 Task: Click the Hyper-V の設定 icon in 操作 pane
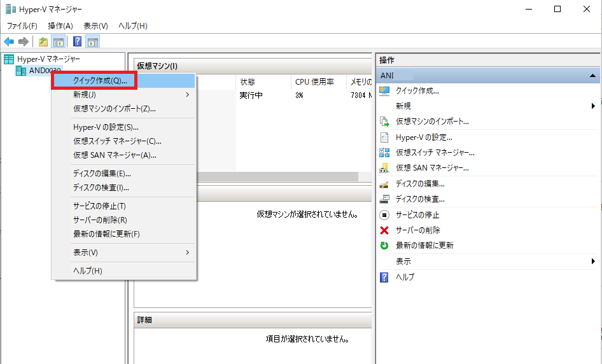384,137
